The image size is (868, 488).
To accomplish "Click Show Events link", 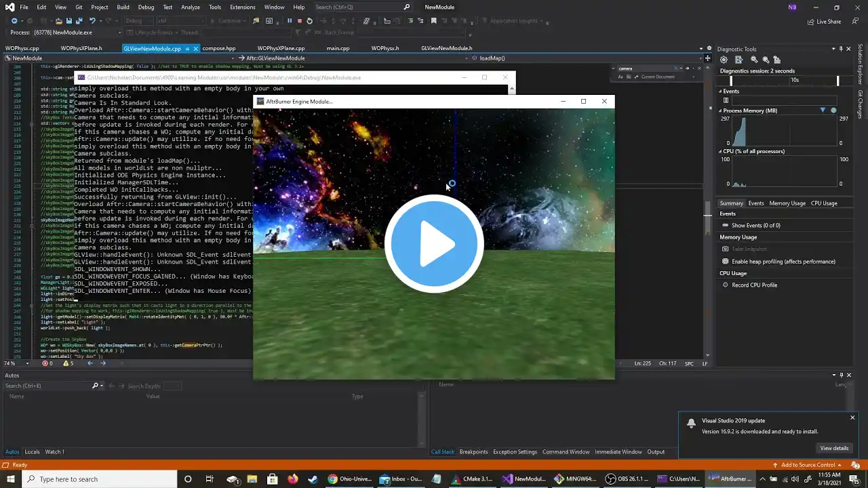I will click(x=755, y=225).
